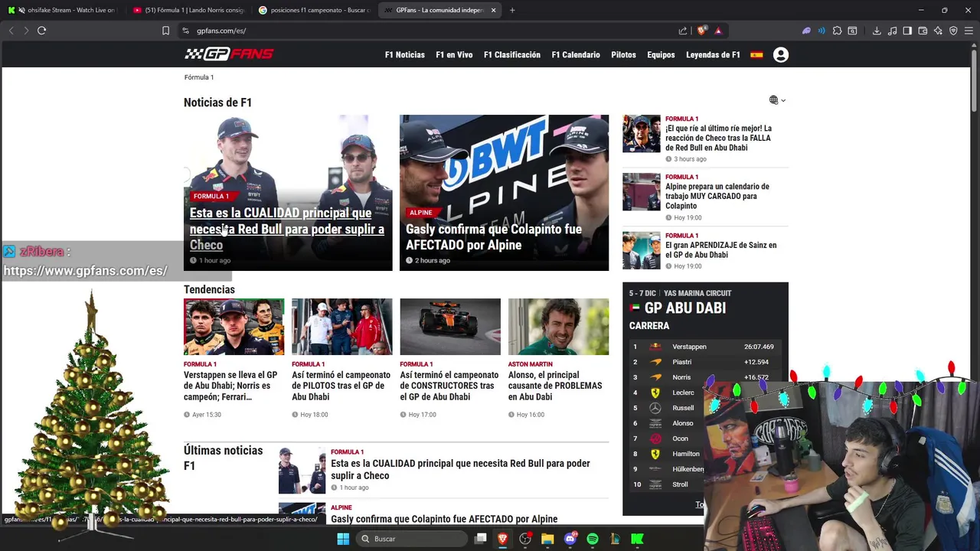
Task: Open Verstappen se lleva el GP article
Action: [x=230, y=386]
